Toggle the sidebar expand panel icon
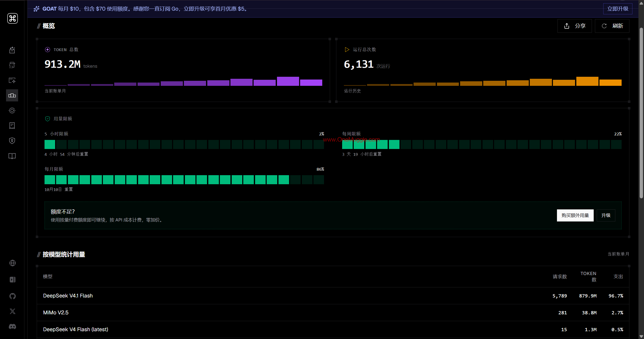 coord(13,280)
